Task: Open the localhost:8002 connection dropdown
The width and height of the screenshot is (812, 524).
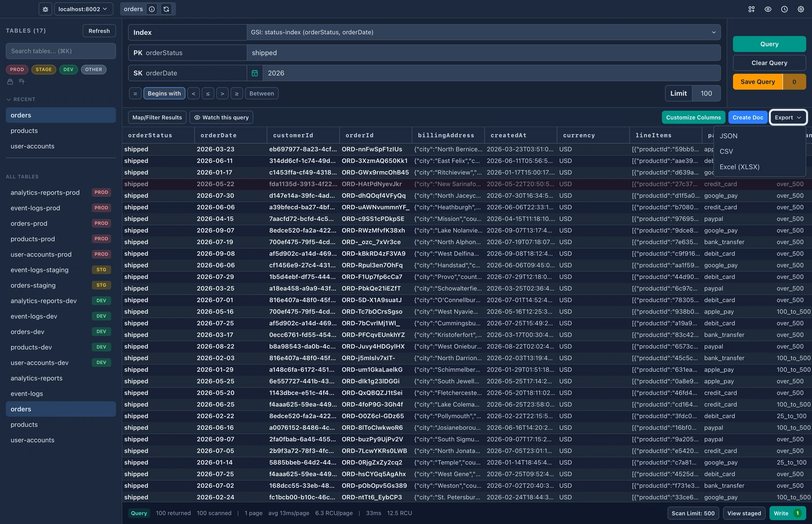Action: 83,9
